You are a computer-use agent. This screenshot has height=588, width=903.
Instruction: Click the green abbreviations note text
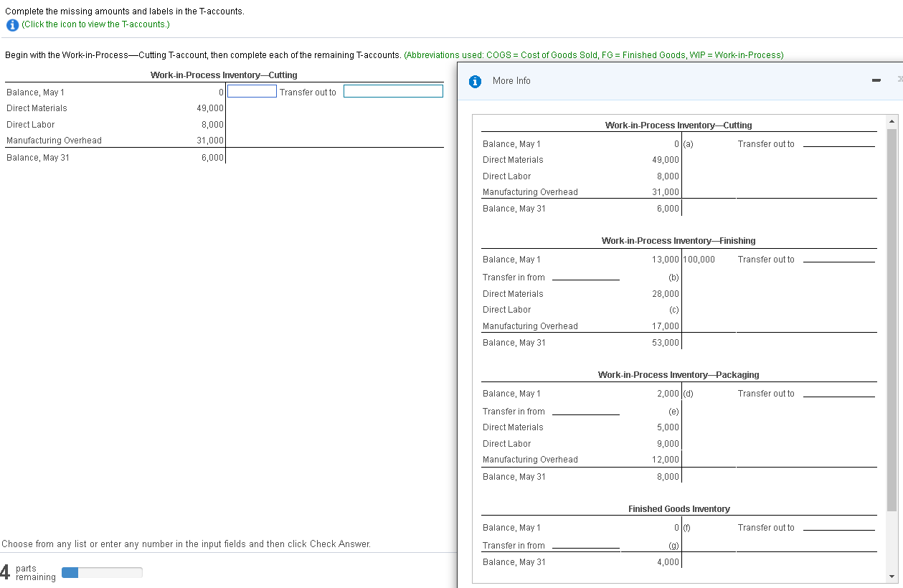[x=594, y=55]
